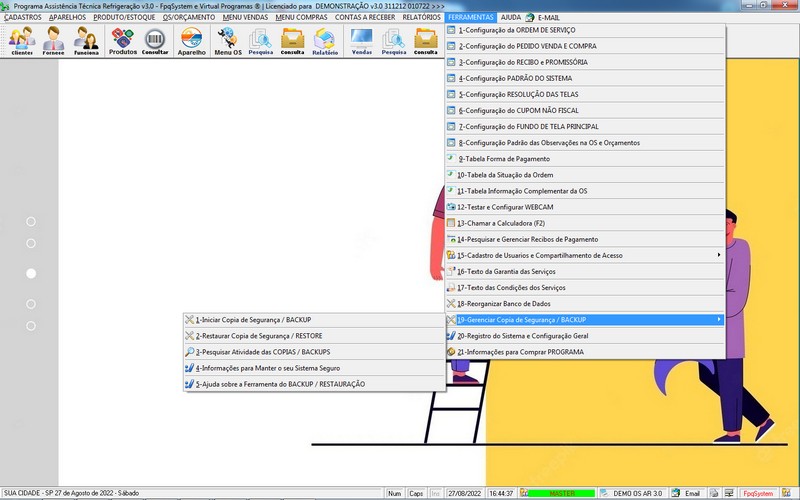Choose 8-Configuração Padrão das Observações

[x=585, y=143]
